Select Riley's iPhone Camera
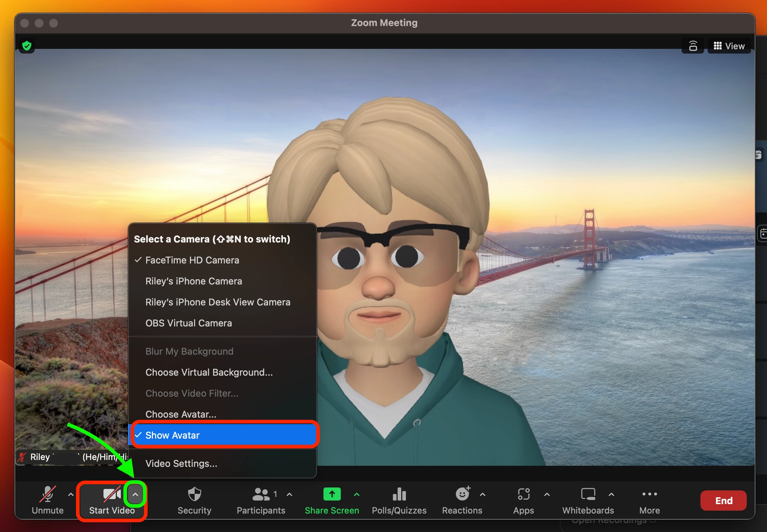The height and width of the screenshot is (532, 767). (x=194, y=281)
